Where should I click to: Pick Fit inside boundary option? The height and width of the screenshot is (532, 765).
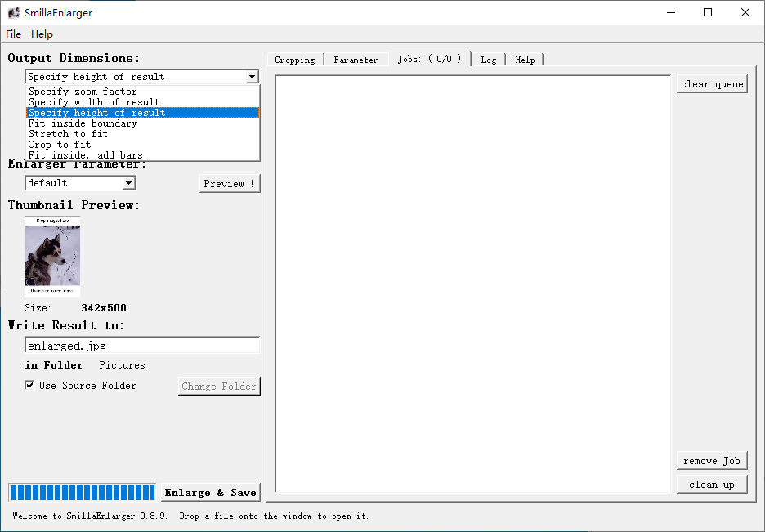pyautogui.click(x=83, y=123)
